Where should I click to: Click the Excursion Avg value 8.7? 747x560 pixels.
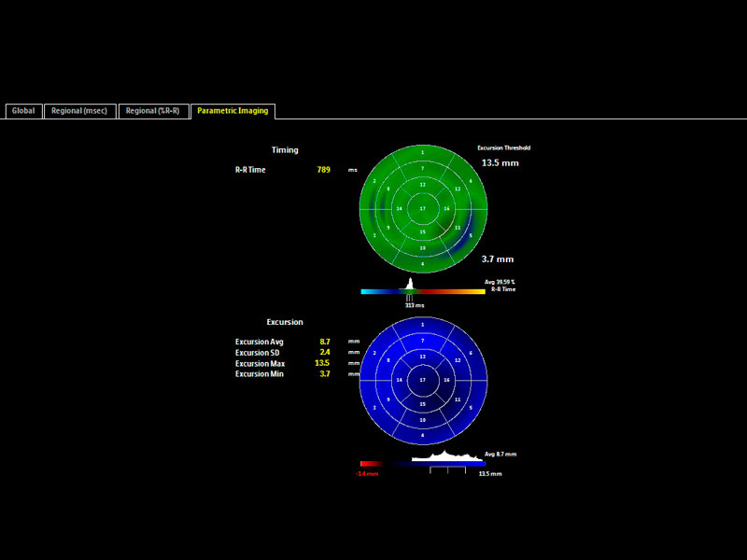click(x=325, y=342)
